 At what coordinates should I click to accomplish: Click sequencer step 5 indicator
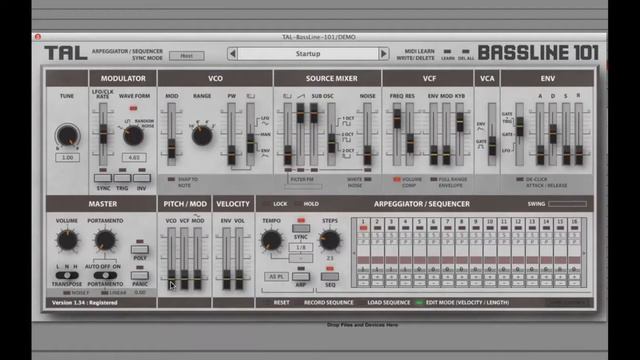(x=419, y=228)
